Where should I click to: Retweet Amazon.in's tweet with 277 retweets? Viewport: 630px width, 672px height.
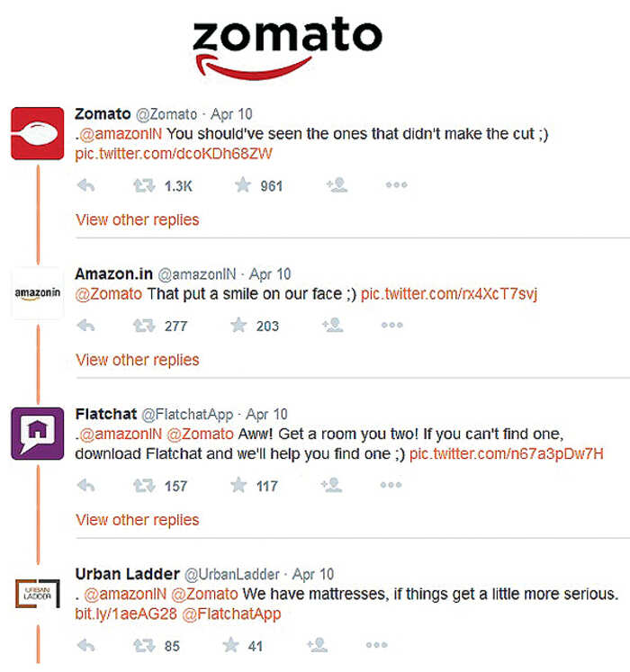click(144, 326)
